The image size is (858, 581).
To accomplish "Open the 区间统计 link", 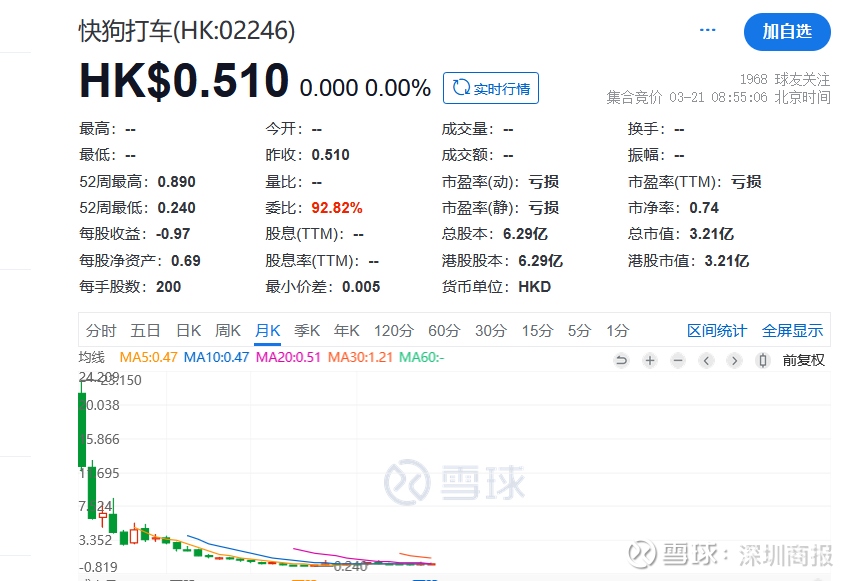I will [716, 330].
